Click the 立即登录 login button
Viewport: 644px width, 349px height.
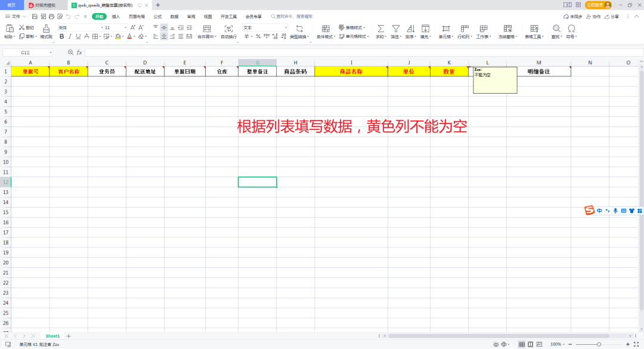pos(597,5)
